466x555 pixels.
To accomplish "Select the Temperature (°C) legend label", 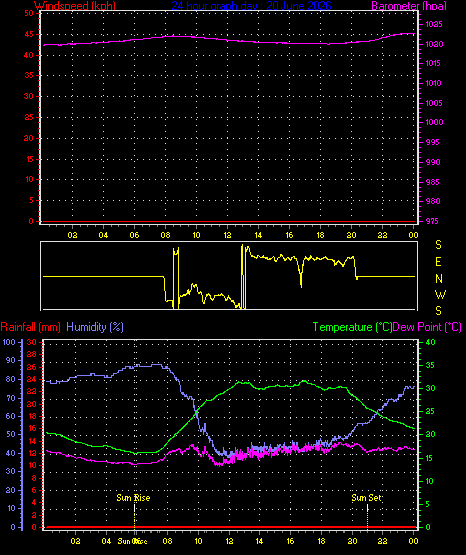I will 352,327.
